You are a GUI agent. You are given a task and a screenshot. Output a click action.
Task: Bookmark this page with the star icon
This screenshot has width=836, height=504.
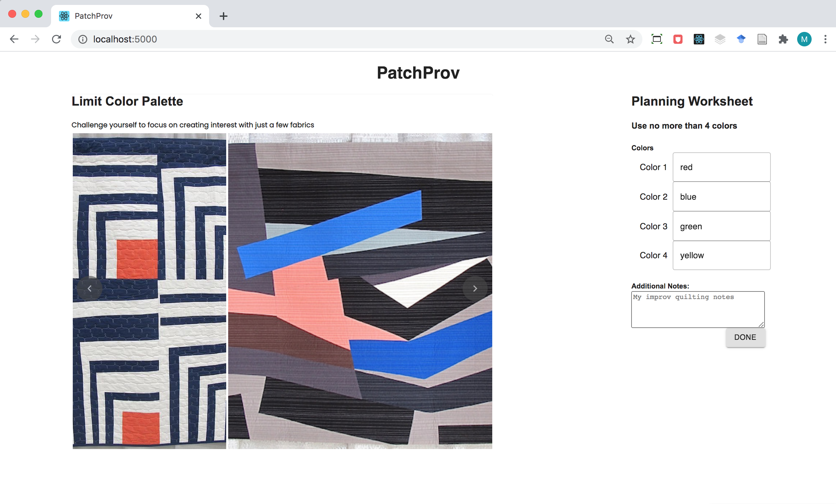pyautogui.click(x=630, y=39)
